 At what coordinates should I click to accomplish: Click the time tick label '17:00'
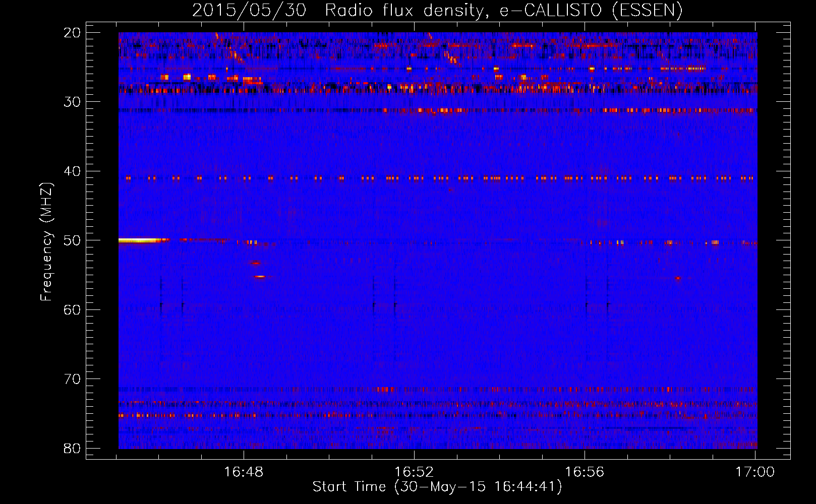[x=755, y=472]
